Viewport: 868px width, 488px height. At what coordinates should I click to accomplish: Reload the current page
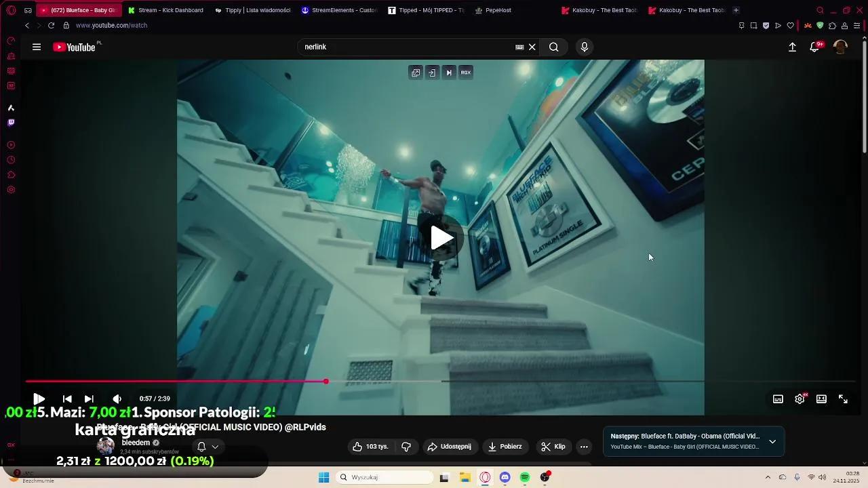(51, 25)
